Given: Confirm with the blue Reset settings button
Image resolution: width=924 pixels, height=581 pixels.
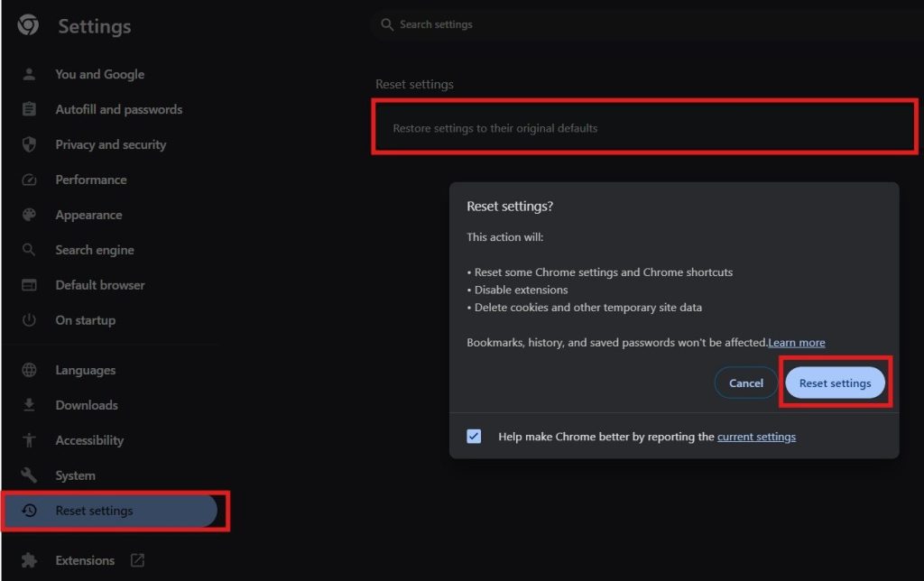Looking at the screenshot, I should [835, 383].
